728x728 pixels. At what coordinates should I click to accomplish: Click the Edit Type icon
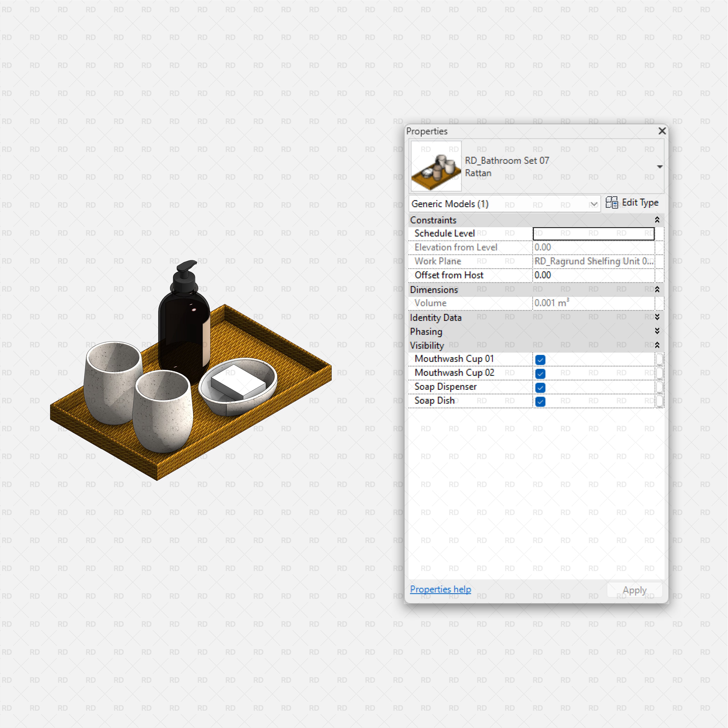[x=612, y=203]
